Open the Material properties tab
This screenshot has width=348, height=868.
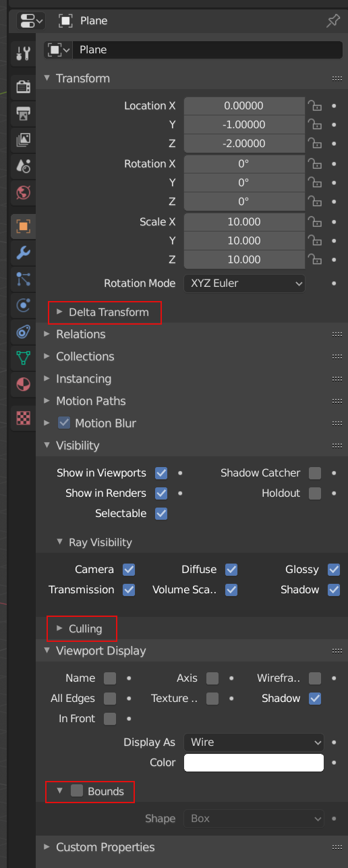24,385
